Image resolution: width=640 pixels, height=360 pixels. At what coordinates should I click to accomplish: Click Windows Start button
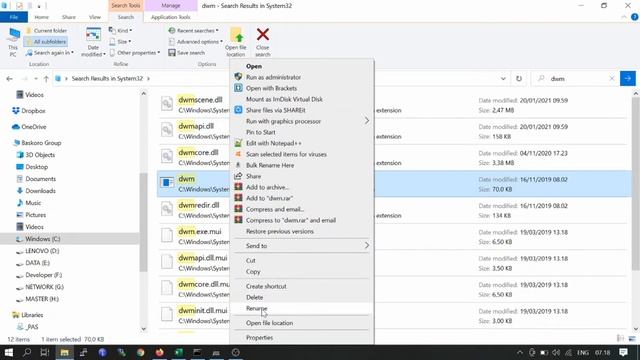pos(9,352)
